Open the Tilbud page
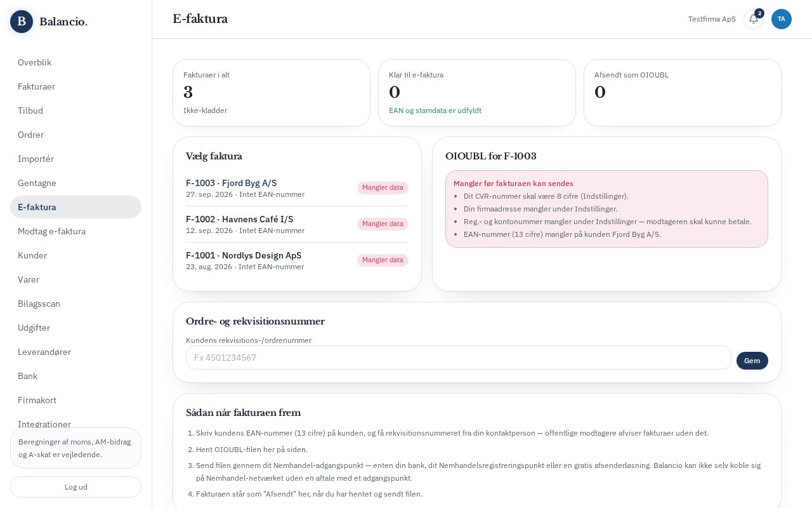 [75, 110]
